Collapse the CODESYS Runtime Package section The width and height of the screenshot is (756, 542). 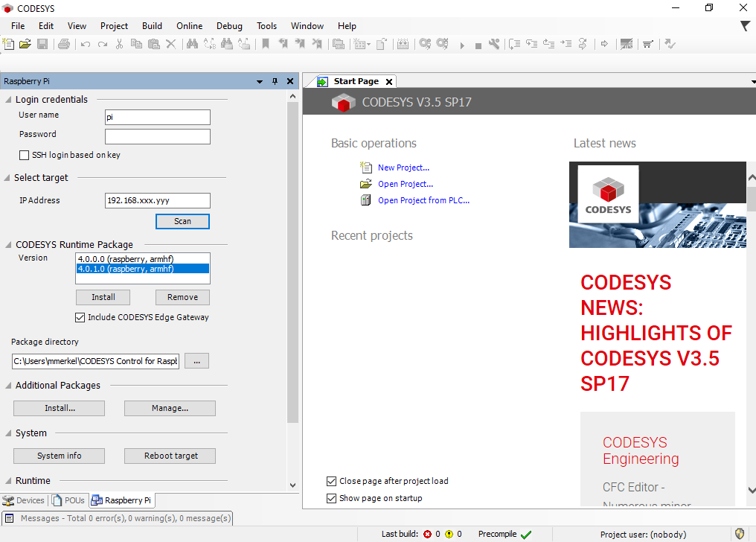point(8,244)
